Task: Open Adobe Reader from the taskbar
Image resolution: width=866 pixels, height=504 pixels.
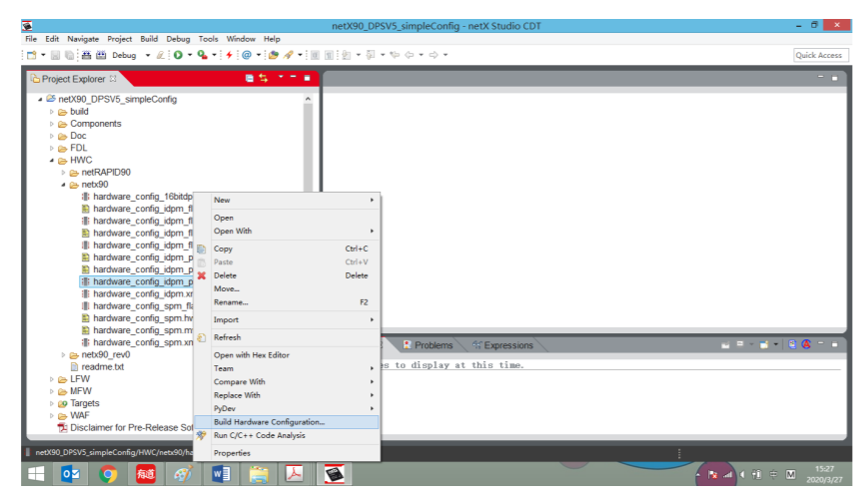Action: [295, 474]
